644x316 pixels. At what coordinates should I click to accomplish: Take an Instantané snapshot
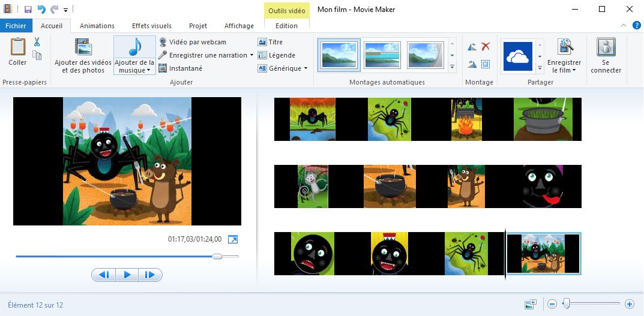pyautogui.click(x=181, y=68)
